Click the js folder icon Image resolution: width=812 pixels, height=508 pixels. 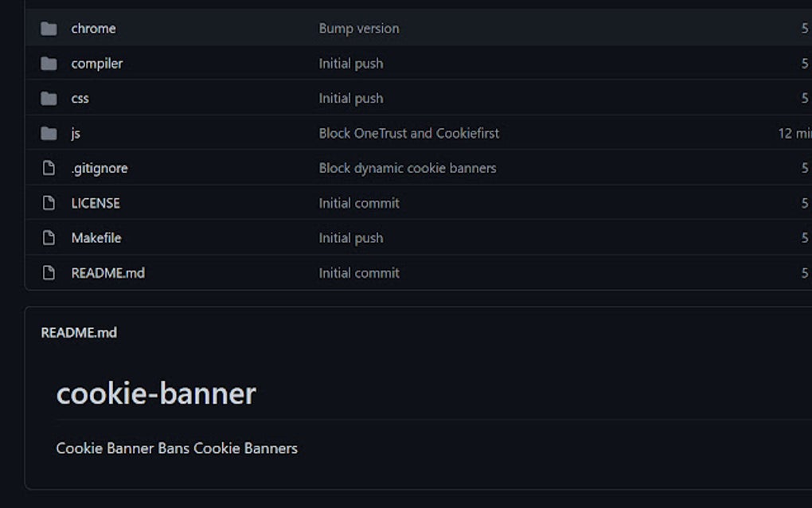pyautogui.click(x=48, y=133)
